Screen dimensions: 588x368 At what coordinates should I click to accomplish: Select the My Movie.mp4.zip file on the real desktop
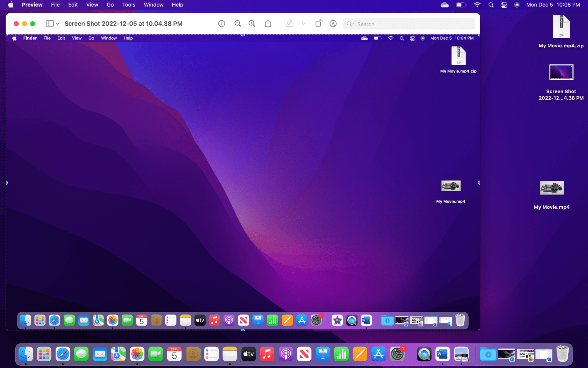[x=561, y=31]
